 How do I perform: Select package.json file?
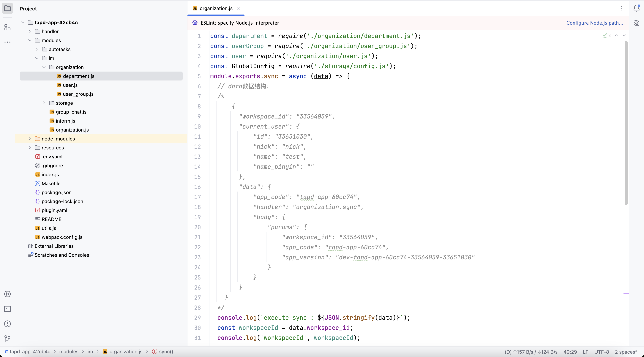(56, 192)
